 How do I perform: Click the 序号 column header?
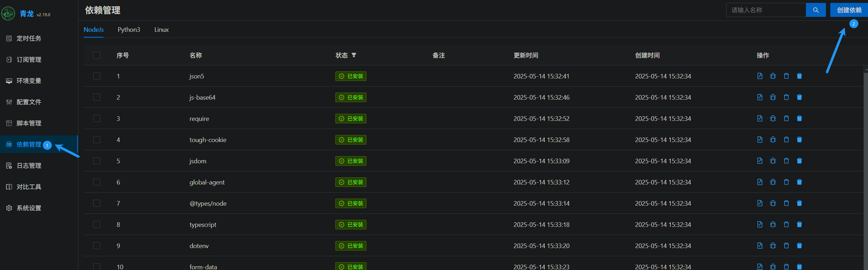[123, 55]
